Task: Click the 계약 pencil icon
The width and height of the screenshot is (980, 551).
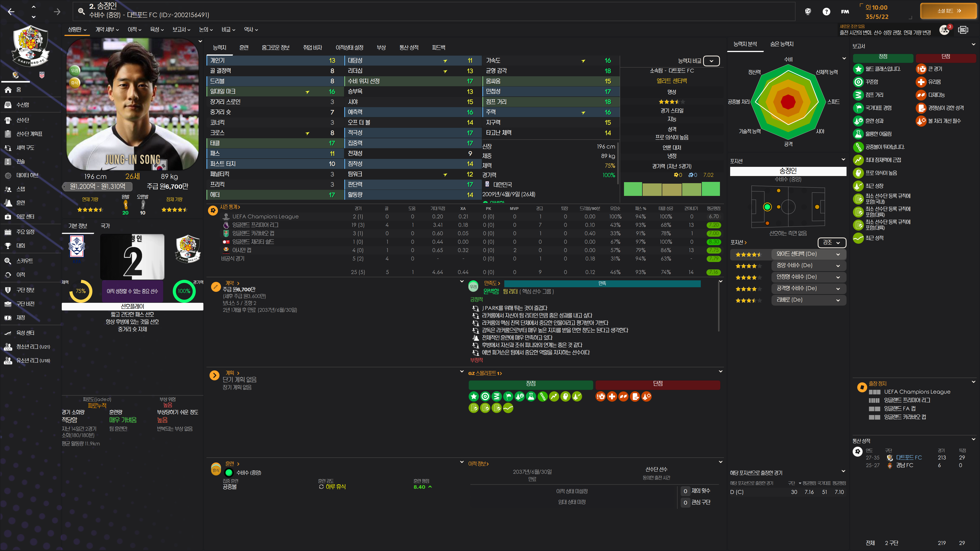Action: 216,287
